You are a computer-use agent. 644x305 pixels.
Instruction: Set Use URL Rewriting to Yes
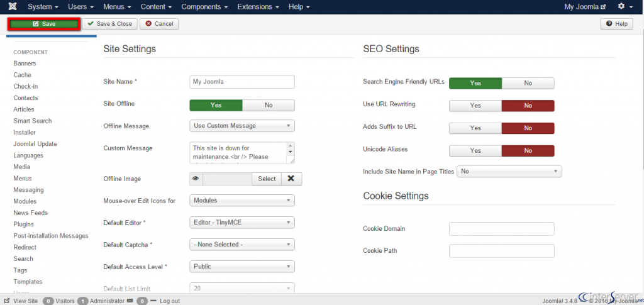(x=475, y=106)
